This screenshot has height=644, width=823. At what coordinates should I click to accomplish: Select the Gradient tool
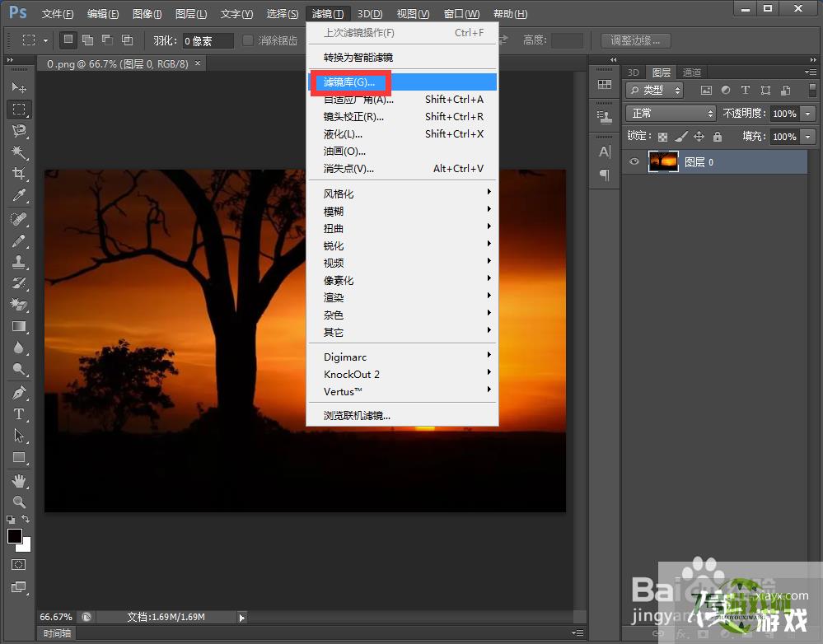point(19,326)
